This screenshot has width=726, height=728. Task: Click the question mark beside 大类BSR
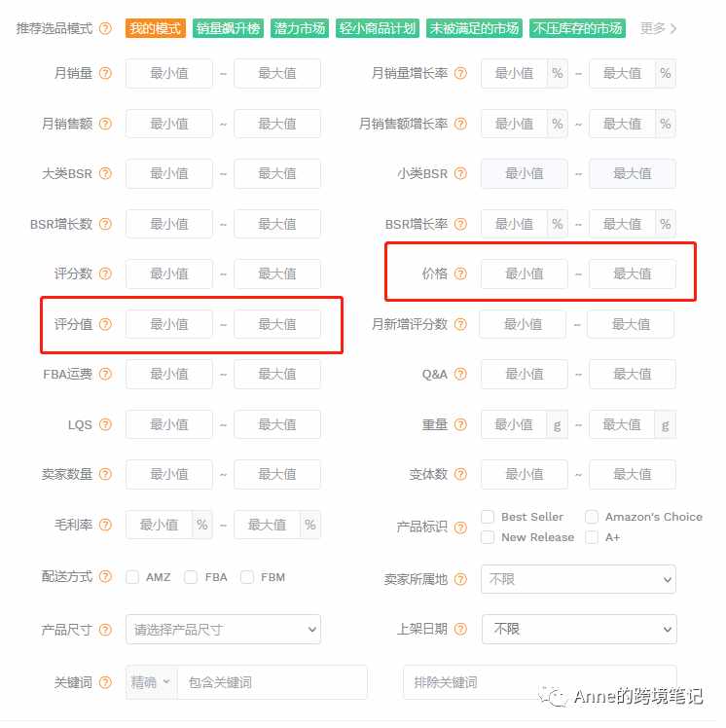click(x=105, y=173)
